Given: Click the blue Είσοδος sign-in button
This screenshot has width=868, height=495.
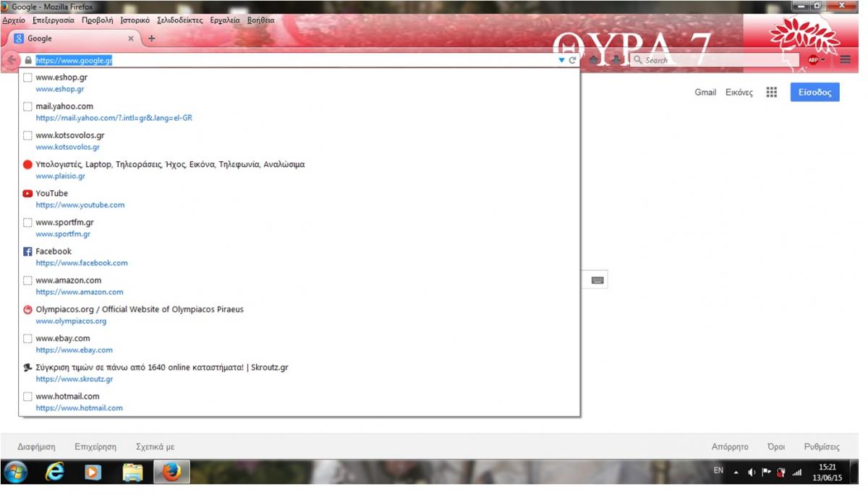Looking at the screenshot, I should 814,92.
